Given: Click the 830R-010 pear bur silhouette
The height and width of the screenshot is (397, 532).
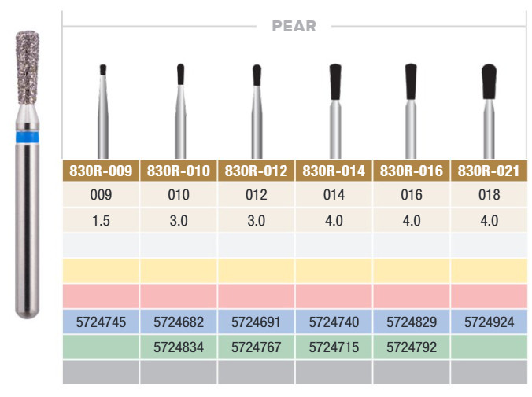Looking at the screenshot, I should (180, 111).
